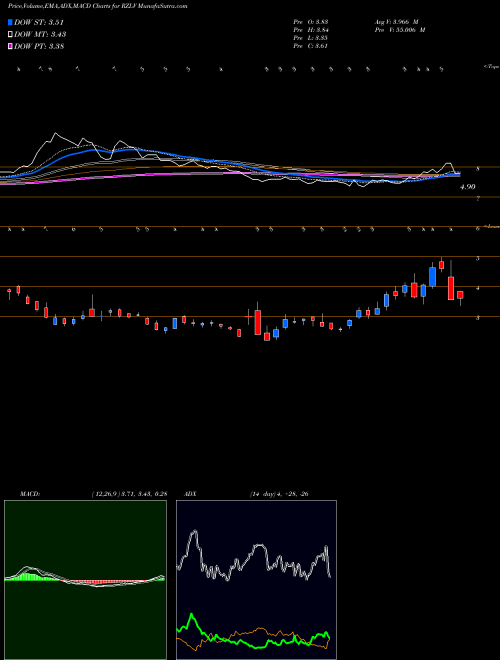Click the Pre V: 55.006 M value
Screen dimensions: 500x660
tap(400, 30)
